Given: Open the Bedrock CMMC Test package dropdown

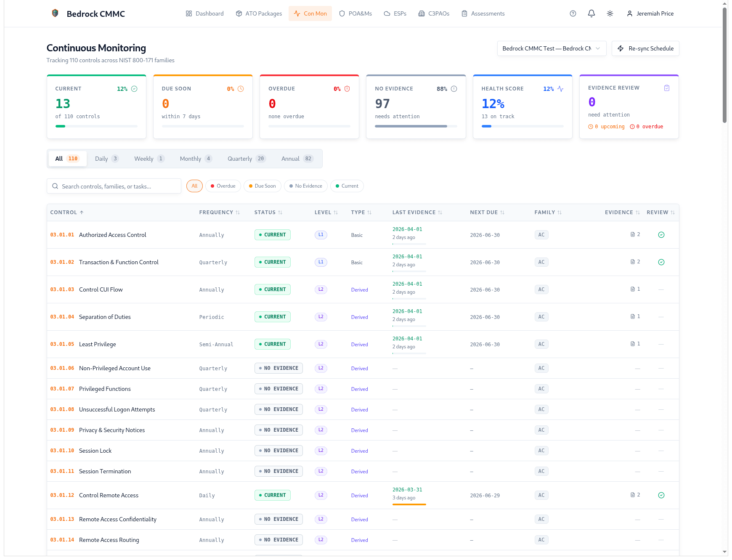Looking at the screenshot, I should [x=552, y=48].
